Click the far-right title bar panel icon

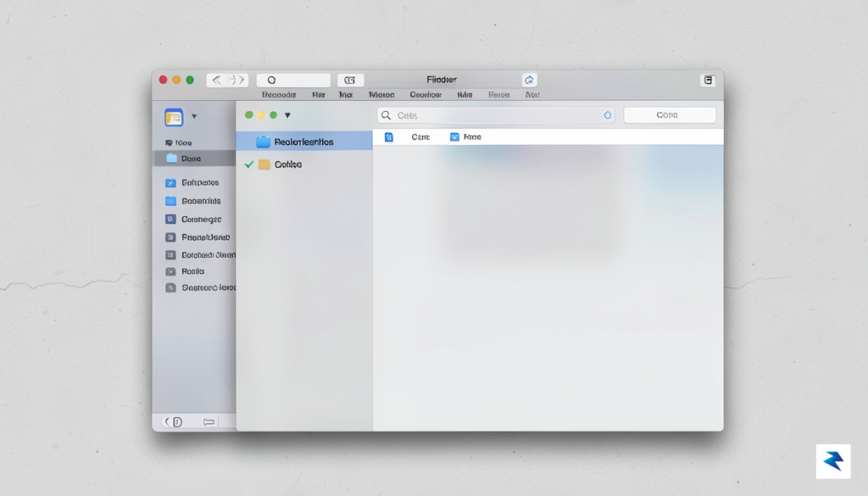(x=708, y=81)
